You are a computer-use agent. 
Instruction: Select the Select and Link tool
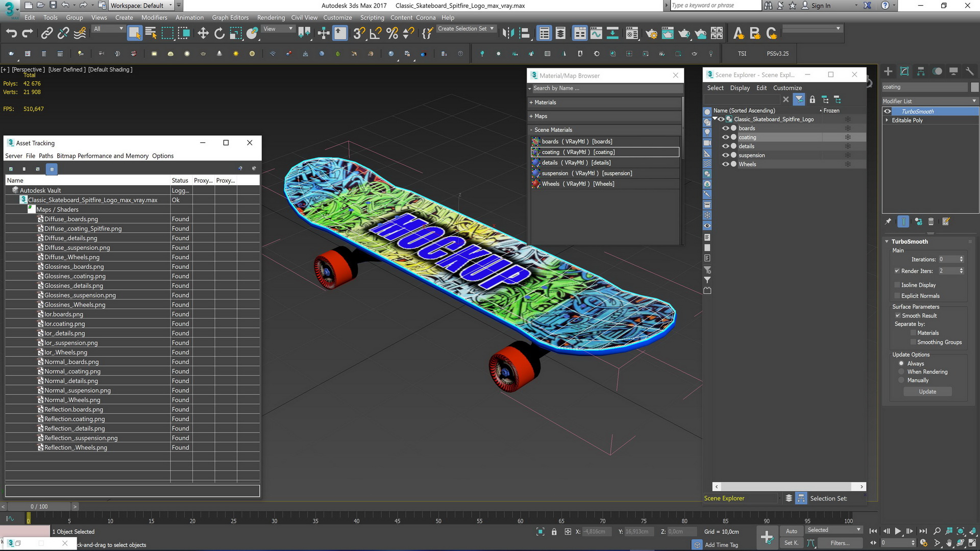[x=47, y=33]
